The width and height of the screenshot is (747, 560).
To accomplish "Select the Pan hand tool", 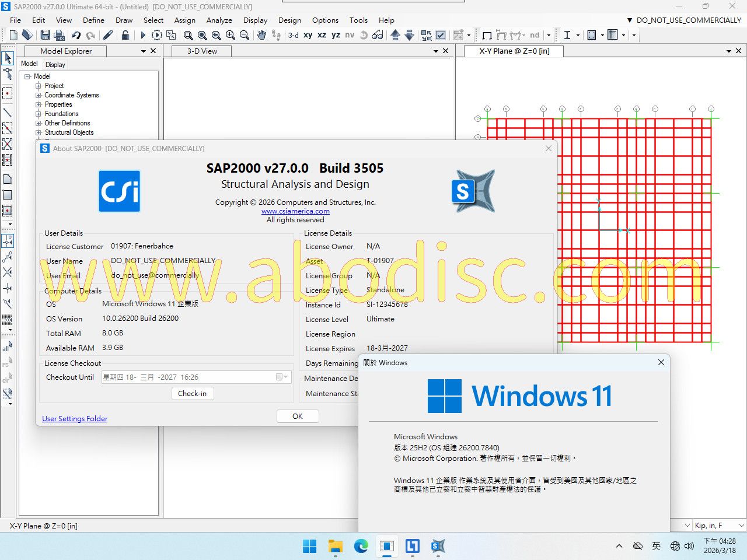I will 261,35.
